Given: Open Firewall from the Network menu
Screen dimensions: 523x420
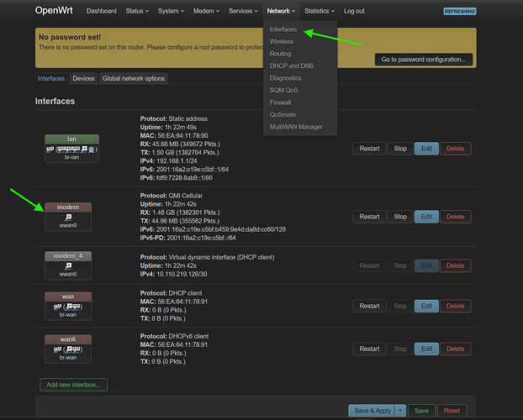Looking at the screenshot, I should pos(280,102).
